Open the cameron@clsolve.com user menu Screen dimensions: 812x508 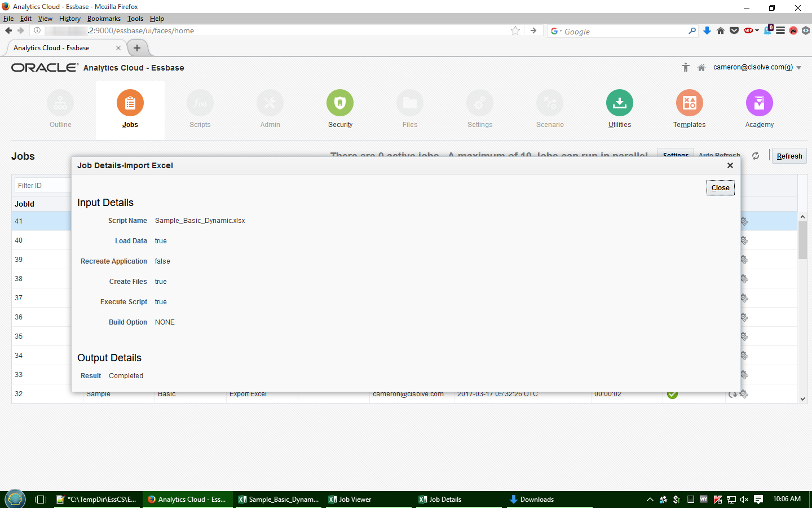coord(757,67)
